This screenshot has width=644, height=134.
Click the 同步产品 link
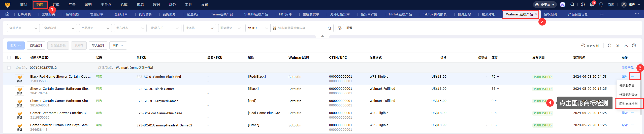coord(627,68)
